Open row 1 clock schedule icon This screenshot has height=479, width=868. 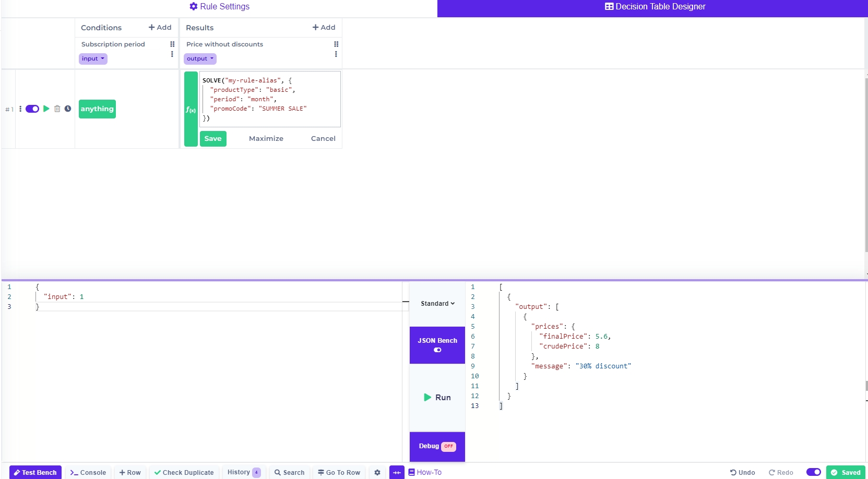68,109
